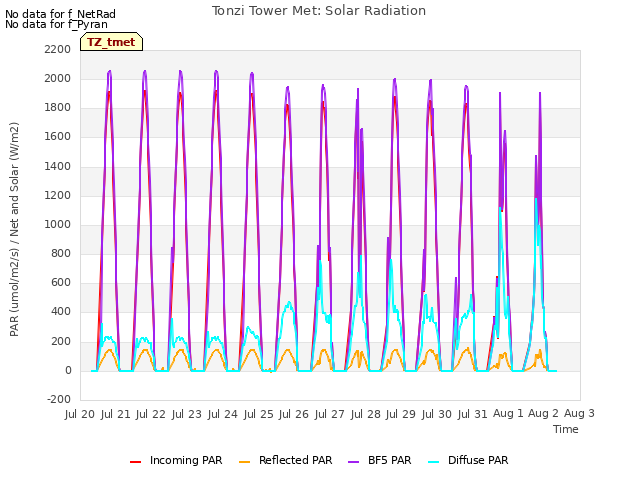
Task: Click the y-axis tick label -200
Action: 59,399
